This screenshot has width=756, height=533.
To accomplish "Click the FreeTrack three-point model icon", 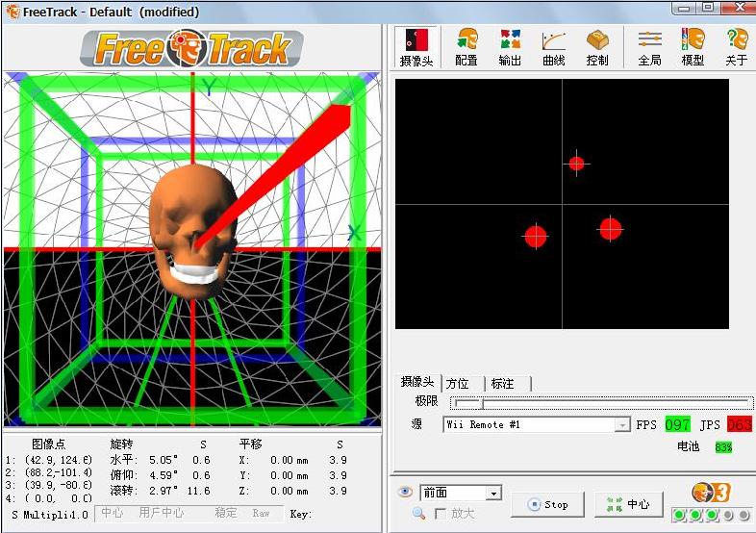I will click(711, 493).
